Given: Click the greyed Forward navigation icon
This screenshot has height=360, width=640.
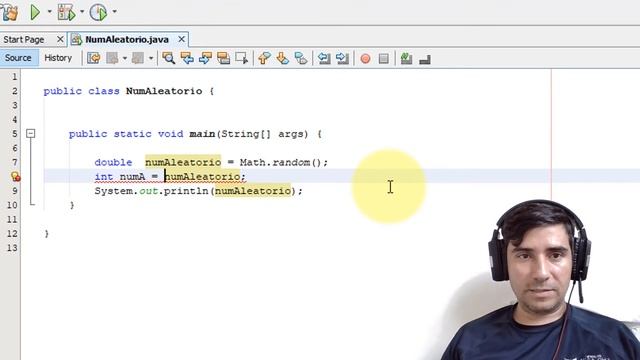Looking at the screenshot, I should (x=138, y=58).
